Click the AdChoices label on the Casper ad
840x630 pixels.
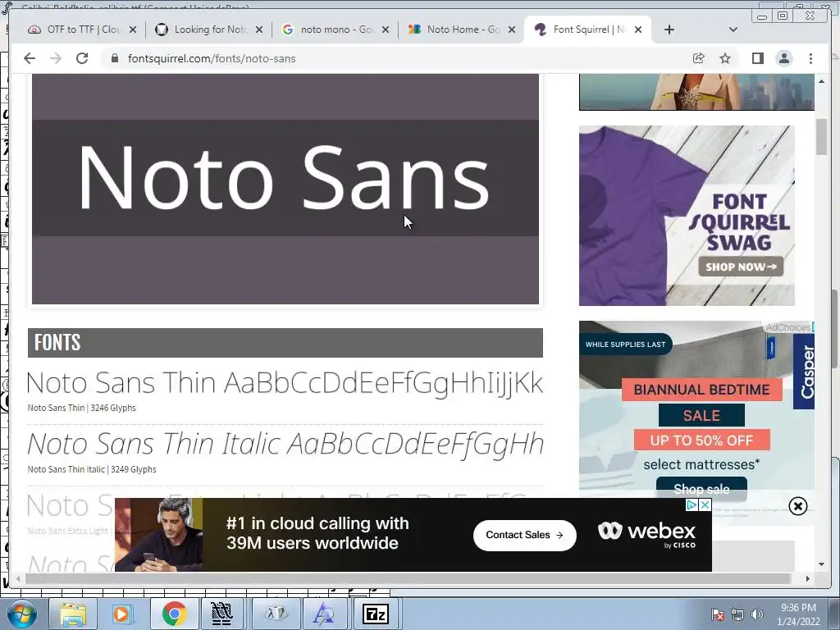pos(788,326)
